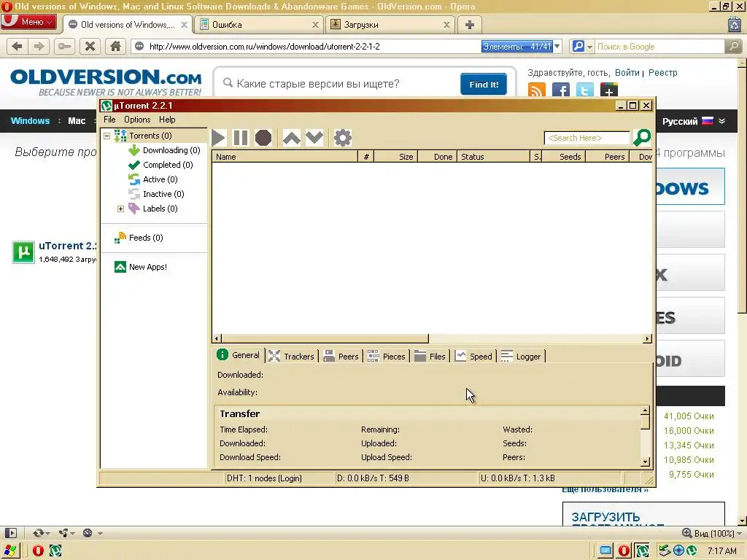This screenshot has height=560, width=747.
Task: Select Inactive (0) category
Action: 156,194
